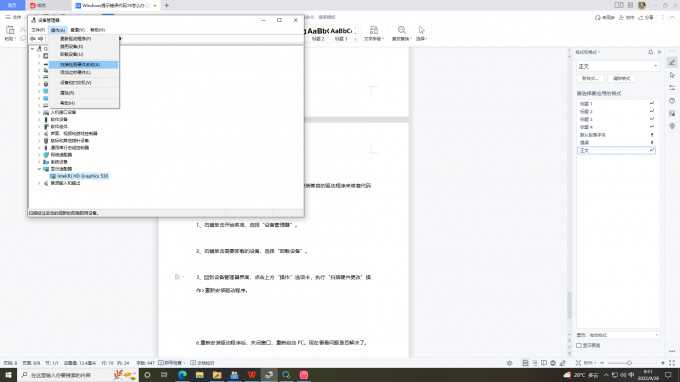Collapse the 显示适配器 tree node
680x382 pixels.
tap(39, 169)
